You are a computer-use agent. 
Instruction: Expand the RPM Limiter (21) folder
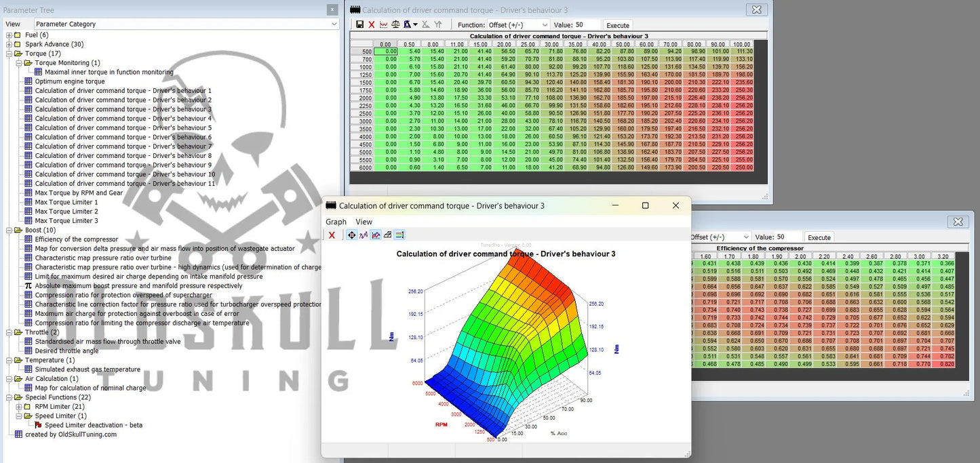[x=19, y=407]
